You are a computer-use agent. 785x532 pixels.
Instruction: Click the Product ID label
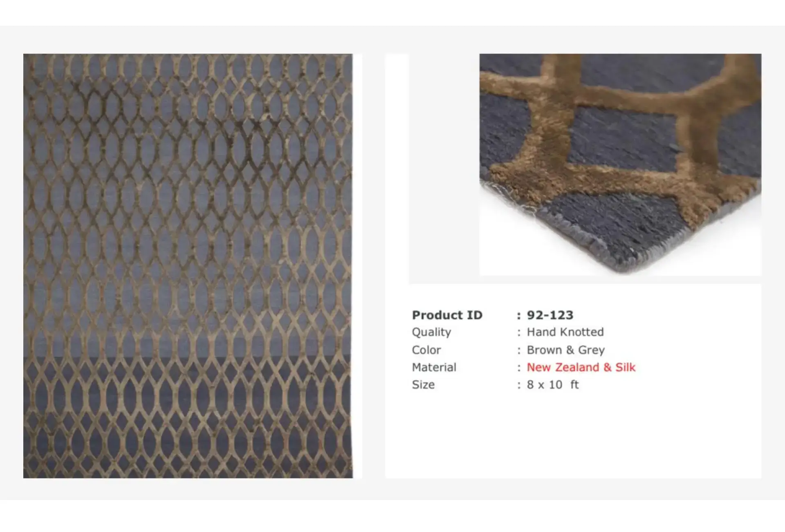point(447,315)
